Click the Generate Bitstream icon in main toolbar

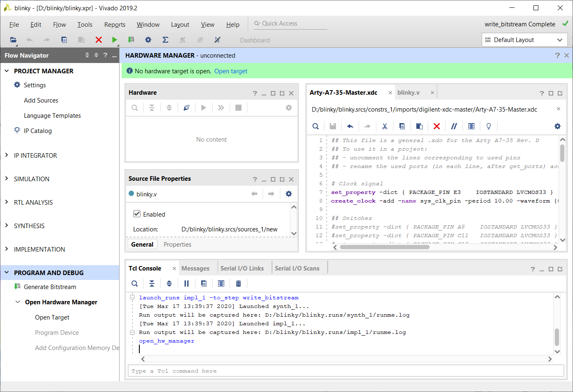pyautogui.click(x=131, y=40)
